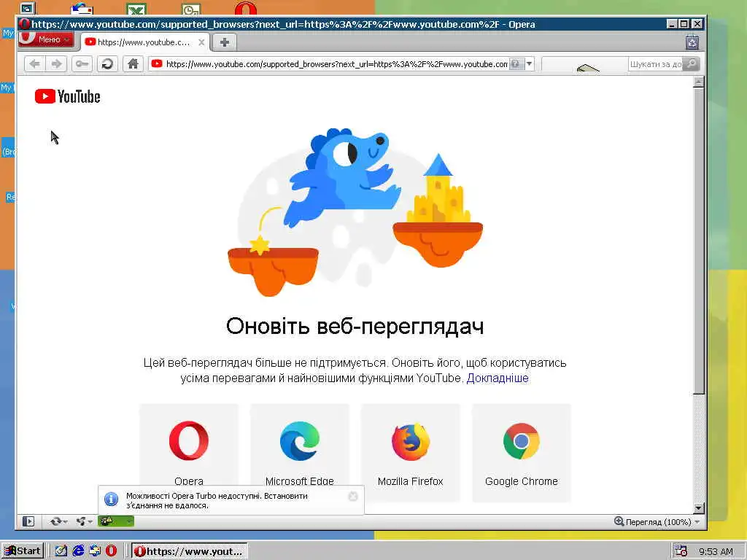The image size is (747, 560).
Task: Toggle the green Opera Turbo button
Action: [116, 521]
